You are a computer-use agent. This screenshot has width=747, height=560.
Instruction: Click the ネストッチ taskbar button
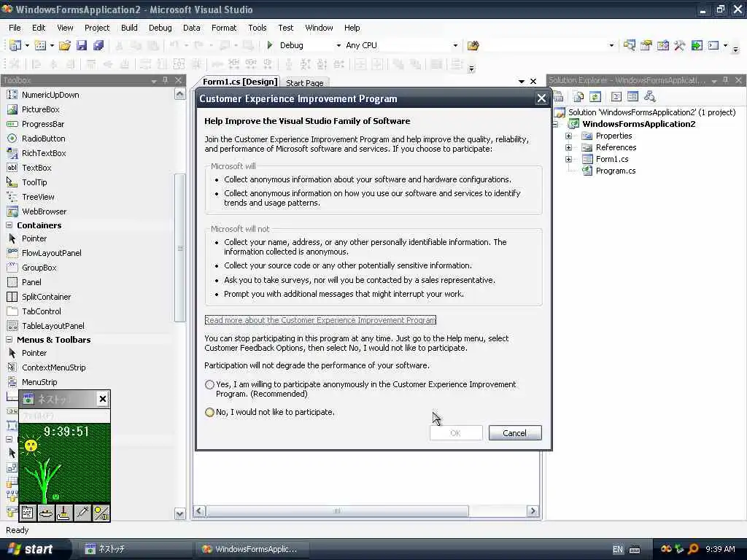point(136,549)
